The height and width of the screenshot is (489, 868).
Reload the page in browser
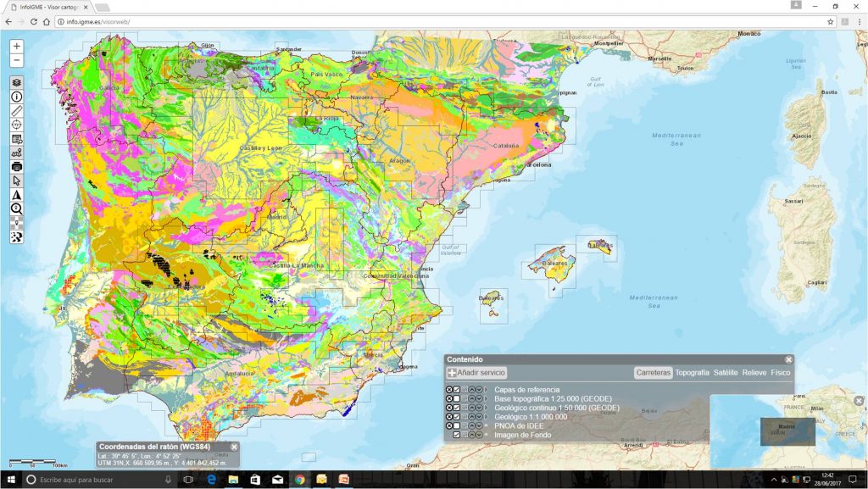coord(34,21)
